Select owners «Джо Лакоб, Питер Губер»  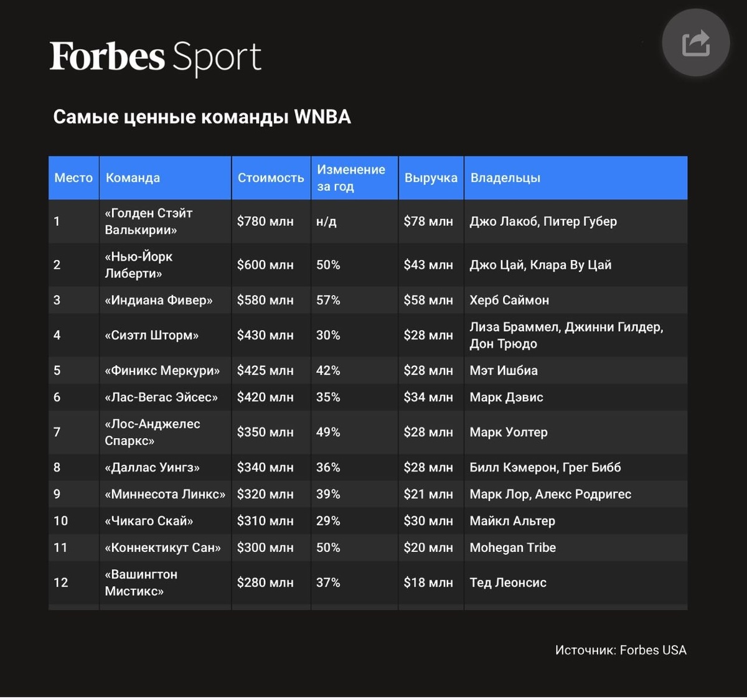click(543, 222)
